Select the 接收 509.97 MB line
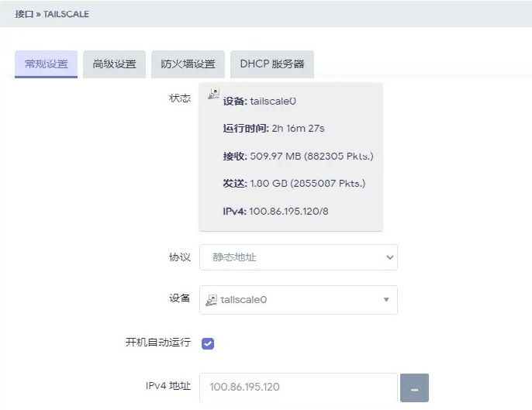This screenshot has width=532, height=410. 298,157
